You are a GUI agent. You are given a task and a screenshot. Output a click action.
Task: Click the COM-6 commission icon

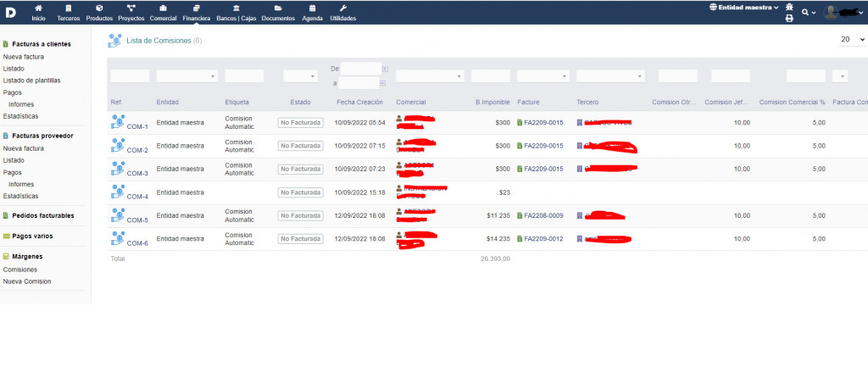(x=118, y=238)
